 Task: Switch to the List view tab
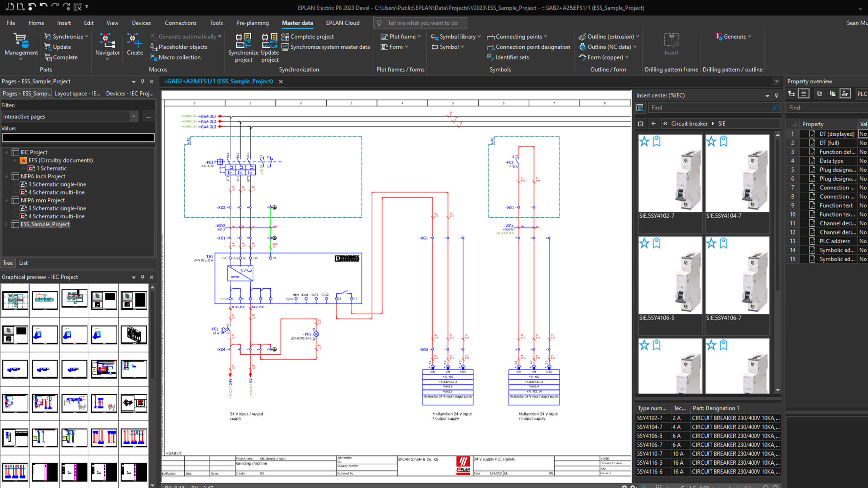pos(23,263)
